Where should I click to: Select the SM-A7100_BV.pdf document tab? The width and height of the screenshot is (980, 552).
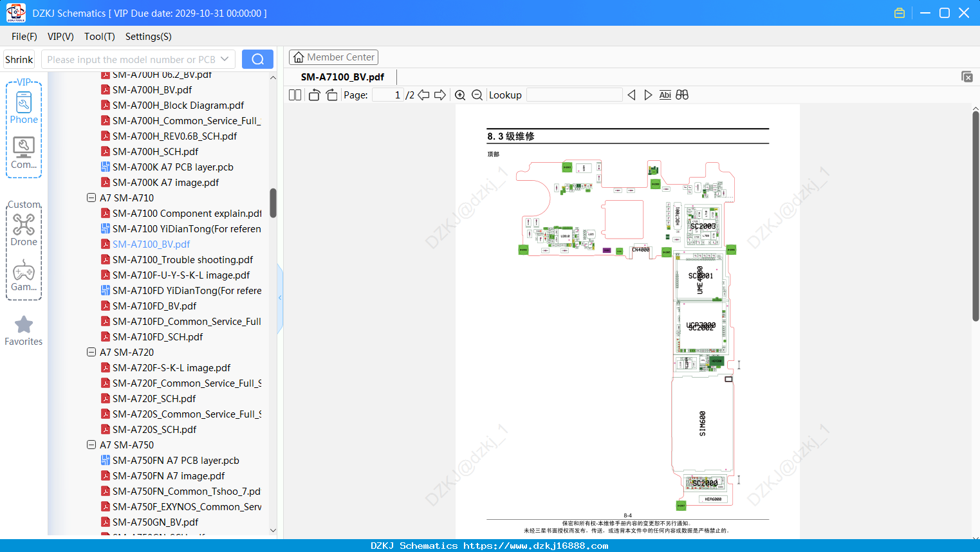[x=342, y=77]
